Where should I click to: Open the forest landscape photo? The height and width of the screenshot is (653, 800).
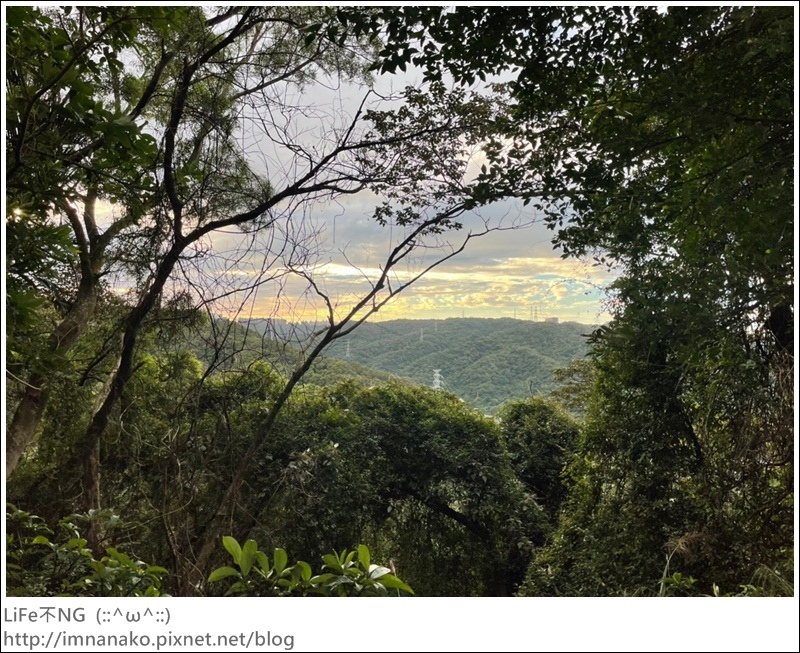(400, 301)
